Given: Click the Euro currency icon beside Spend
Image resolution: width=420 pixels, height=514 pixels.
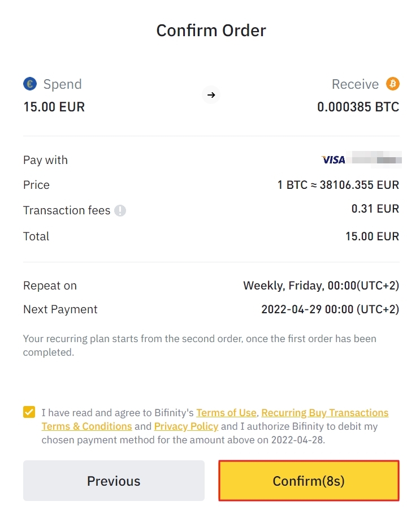Looking at the screenshot, I should (x=30, y=84).
